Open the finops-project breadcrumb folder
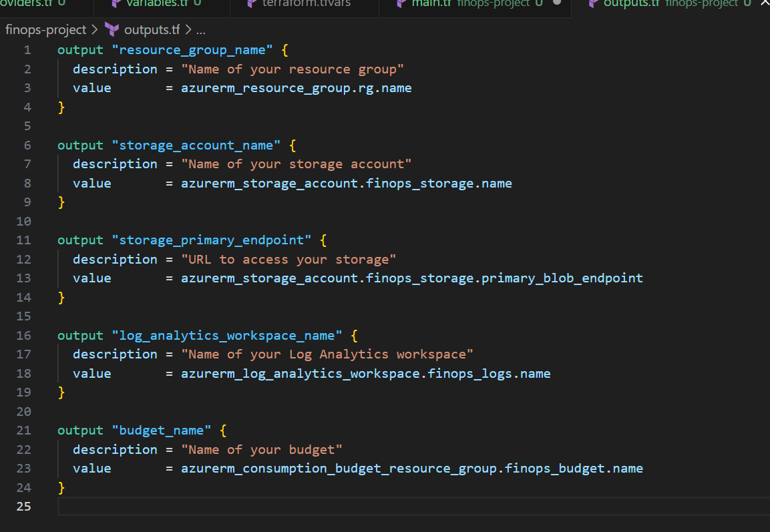The height and width of the screenshot is (532, 770). coord(45,30)
